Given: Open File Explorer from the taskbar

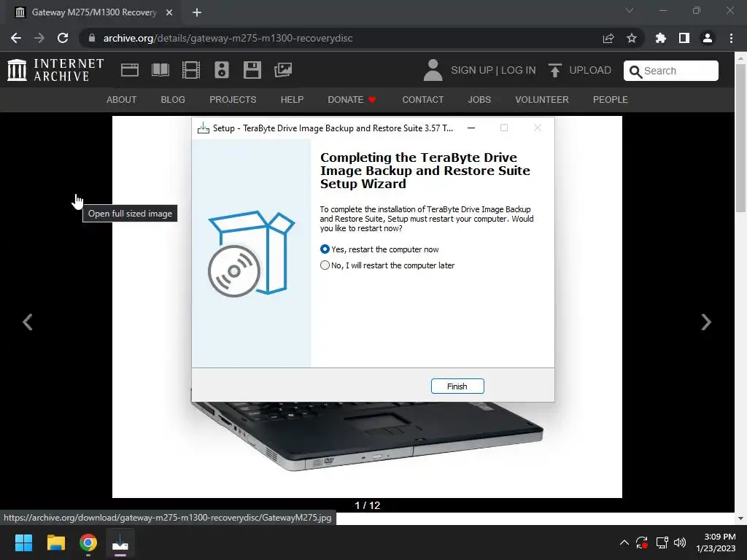Looking at the screenshot, I should point(55,542).
